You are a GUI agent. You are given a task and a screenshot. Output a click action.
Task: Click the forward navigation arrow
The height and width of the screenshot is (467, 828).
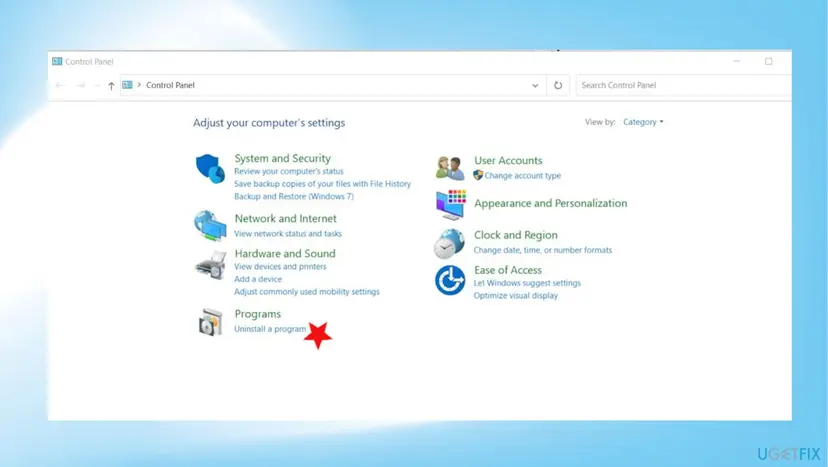(81, 85)
